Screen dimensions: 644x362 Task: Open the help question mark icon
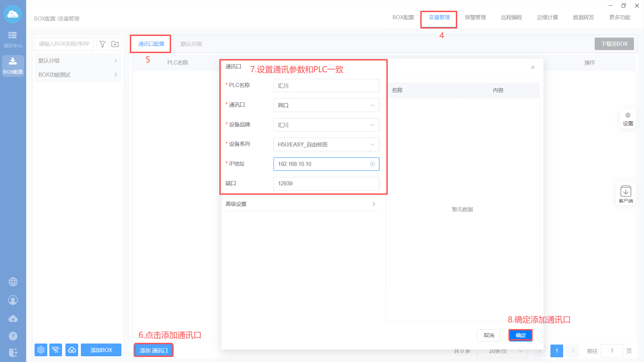click(13, 336)
